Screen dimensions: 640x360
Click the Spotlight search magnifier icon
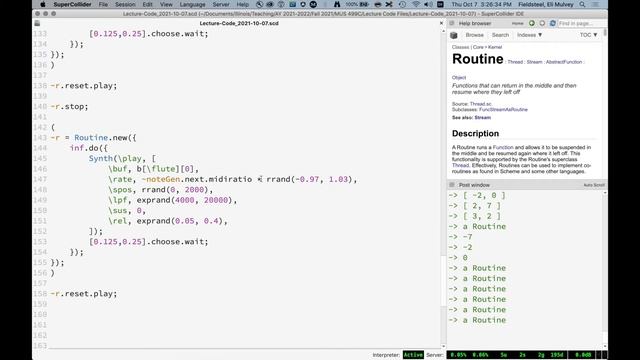tap(582, 4)
